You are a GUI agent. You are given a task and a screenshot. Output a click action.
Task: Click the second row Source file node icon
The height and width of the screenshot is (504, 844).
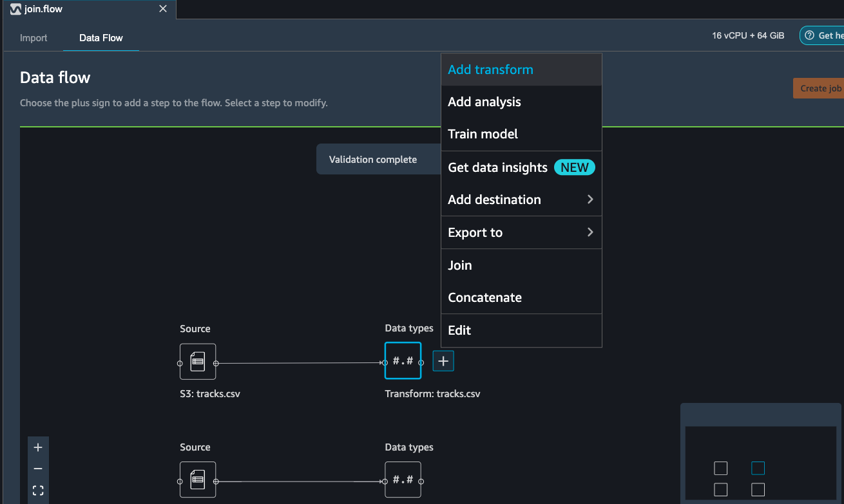pos(198,480)
